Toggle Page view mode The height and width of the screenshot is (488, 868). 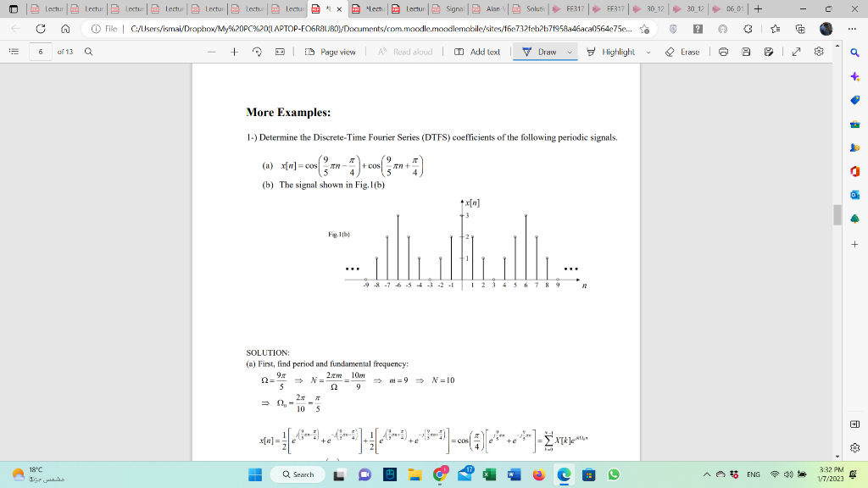point(331,52)
